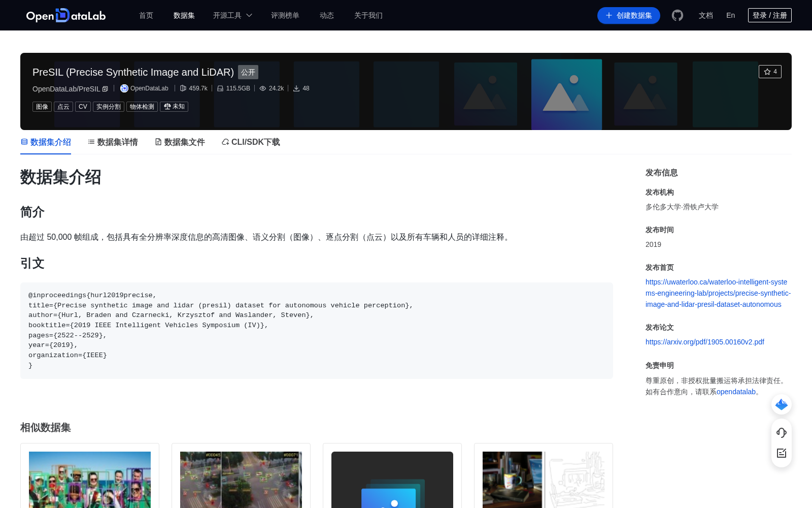Click the 48 downloads icon
This screenshot has height=508, width=812.
pyautogui.click(x=296, y=88)
